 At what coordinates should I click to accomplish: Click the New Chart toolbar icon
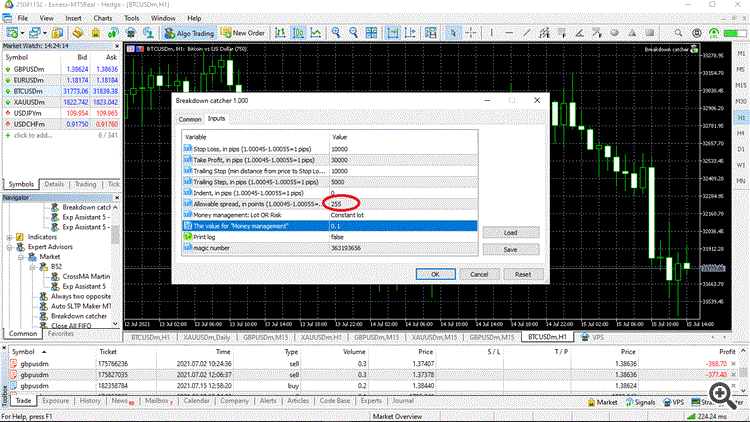point(11,33)
